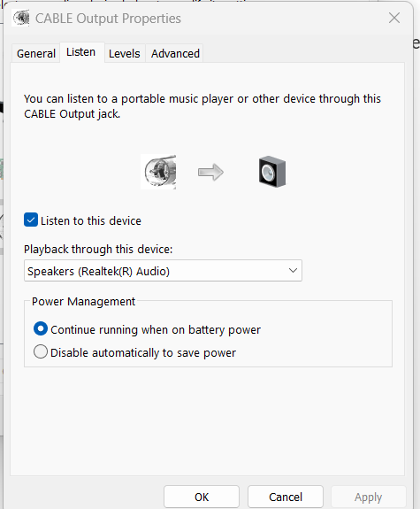Click the CABLE source device icon
420x509 pixels.
point(158,172)
